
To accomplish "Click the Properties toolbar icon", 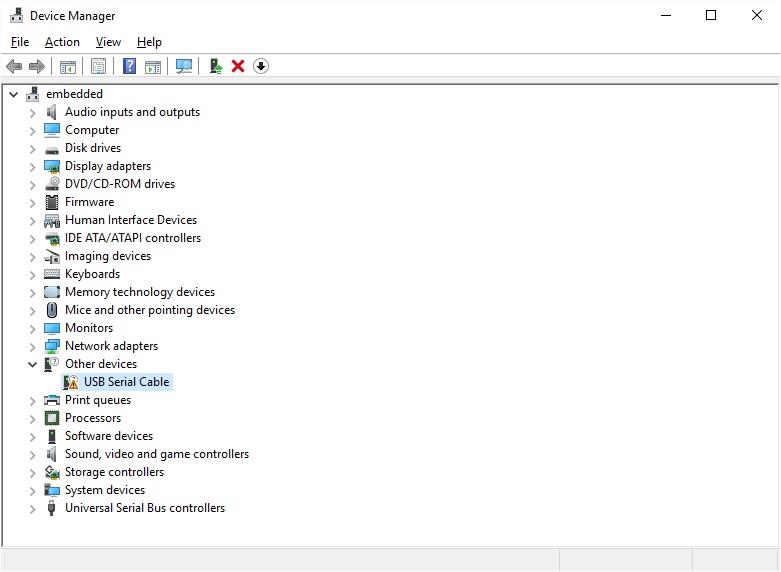I will click(x=98, y=66).
